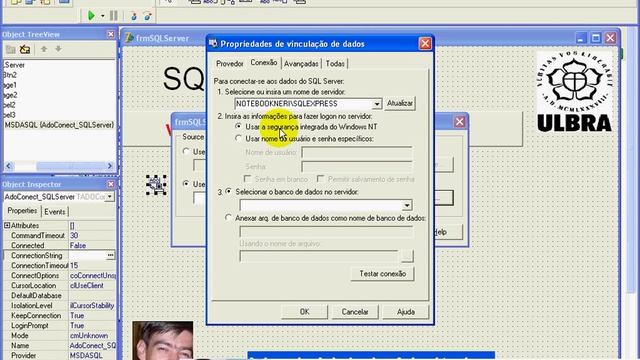Switch to the Properties tab in Object Inspector

point(22,211)
